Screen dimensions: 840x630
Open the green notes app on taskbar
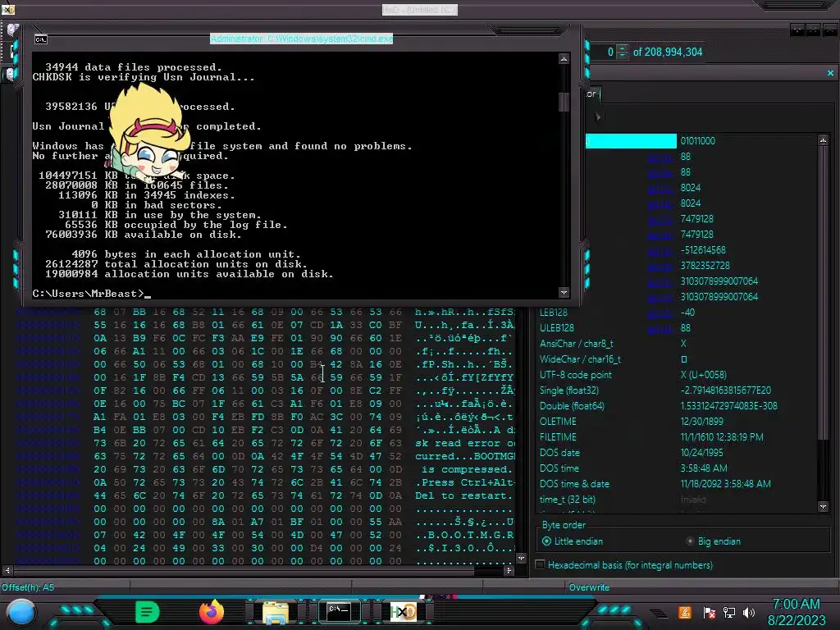click(x=148, y=612)
